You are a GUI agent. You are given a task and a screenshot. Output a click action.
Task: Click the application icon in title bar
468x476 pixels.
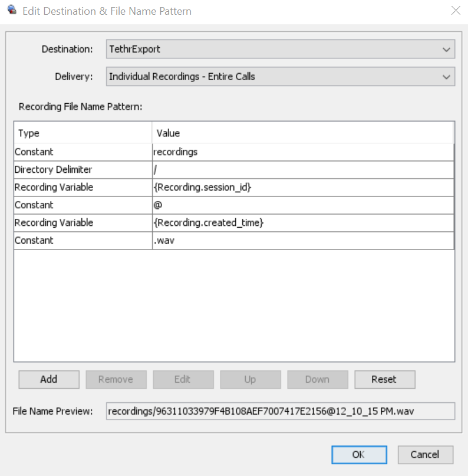click(11, 11)
